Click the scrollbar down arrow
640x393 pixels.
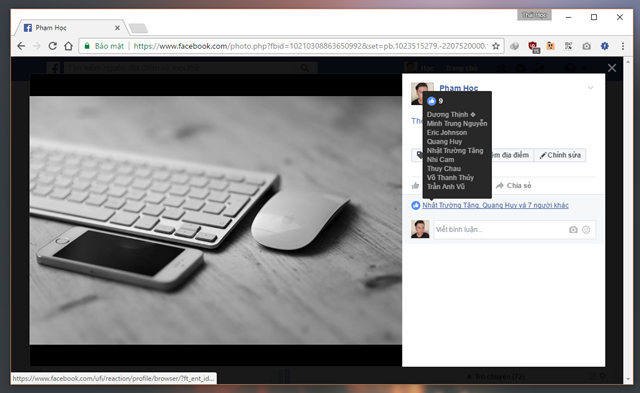[628, 379]
